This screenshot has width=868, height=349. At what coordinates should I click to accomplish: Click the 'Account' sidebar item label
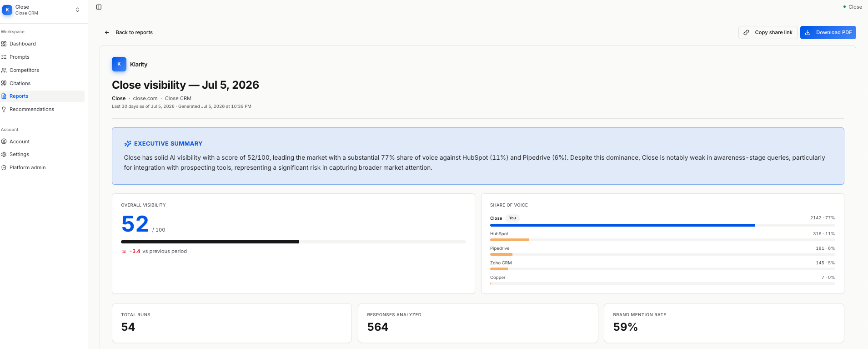(x=20, y=142)
